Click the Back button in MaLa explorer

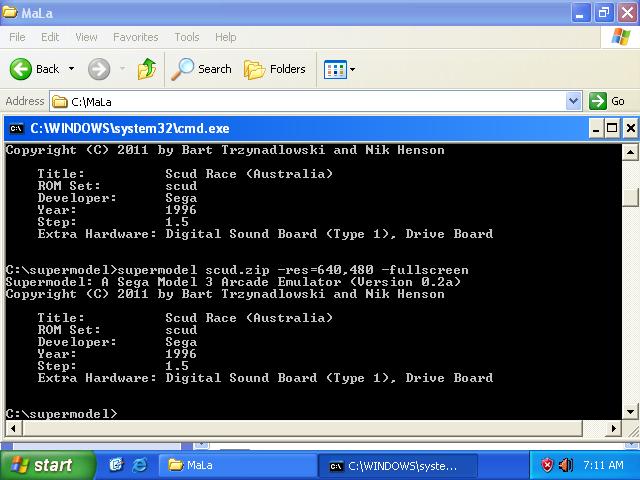click(x=34, y=69)
